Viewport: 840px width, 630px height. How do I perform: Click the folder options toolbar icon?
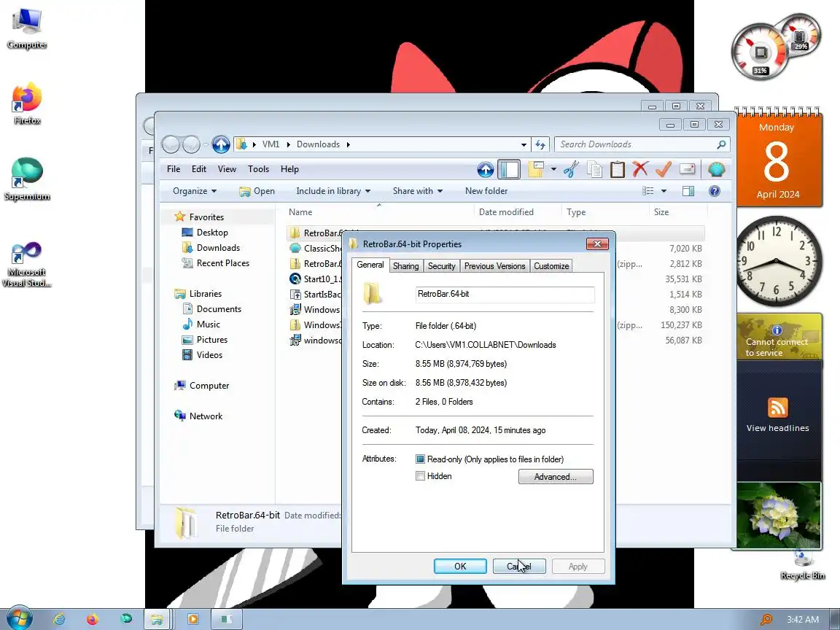pos(536,169)
